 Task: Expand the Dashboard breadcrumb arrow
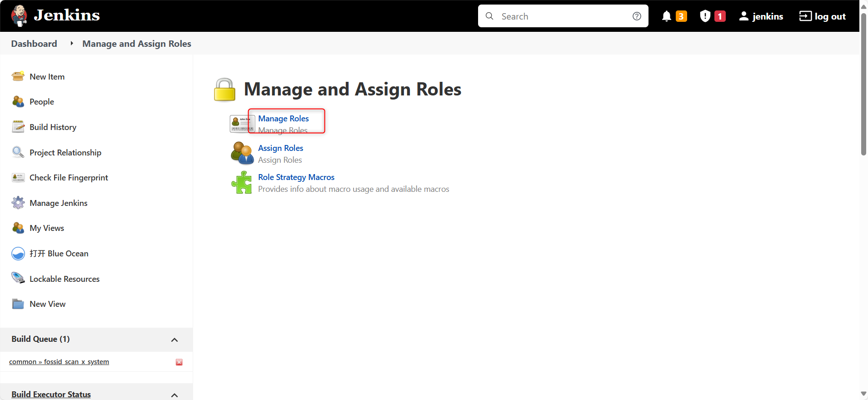point(72,44)
